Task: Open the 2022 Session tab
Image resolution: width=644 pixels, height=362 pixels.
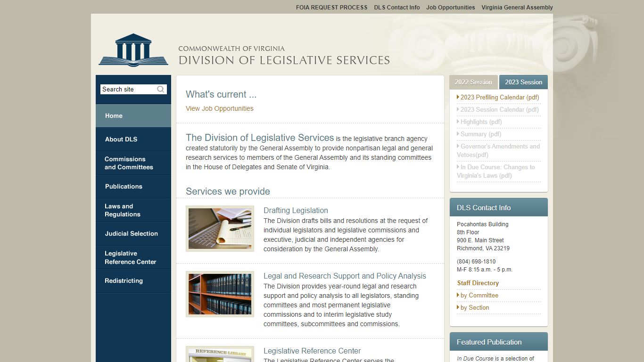Action: tap(473, 82)
